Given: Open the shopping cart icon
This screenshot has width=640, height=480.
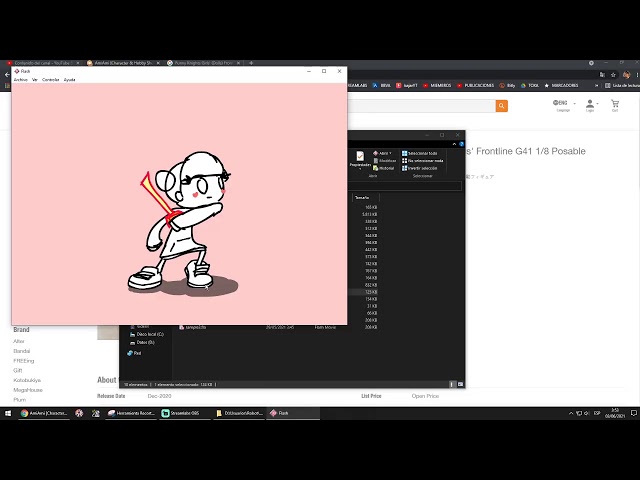Looking at the screenshot, I should (x=615, y=105).
